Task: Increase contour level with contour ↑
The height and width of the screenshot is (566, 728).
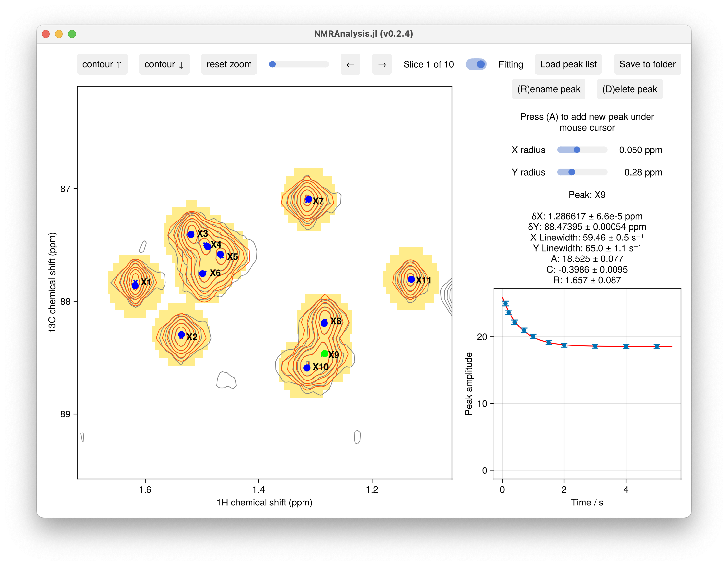Action: [102, 64]
